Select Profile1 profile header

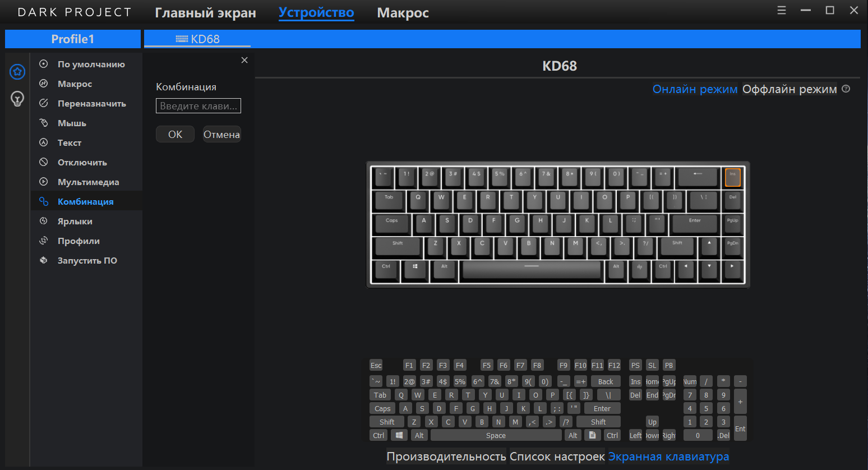point(73,39)
